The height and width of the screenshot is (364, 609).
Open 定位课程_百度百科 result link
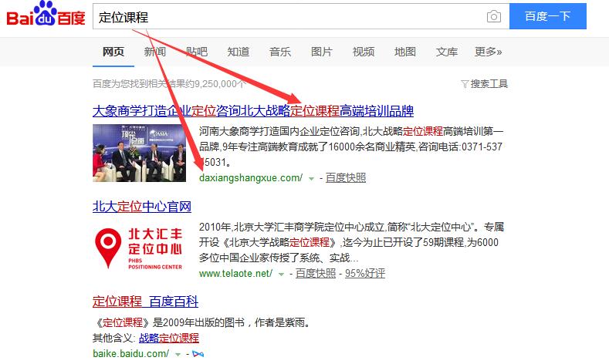pos(145,301)
